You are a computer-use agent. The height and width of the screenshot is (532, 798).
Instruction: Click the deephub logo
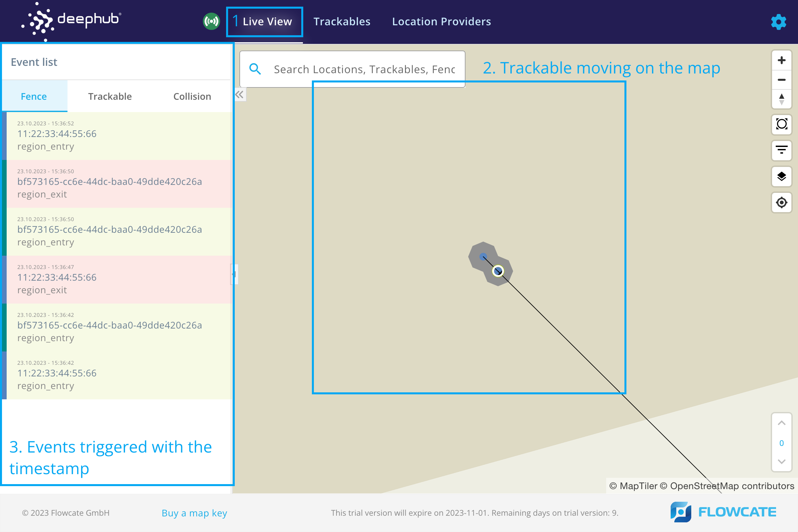(71, 21)
